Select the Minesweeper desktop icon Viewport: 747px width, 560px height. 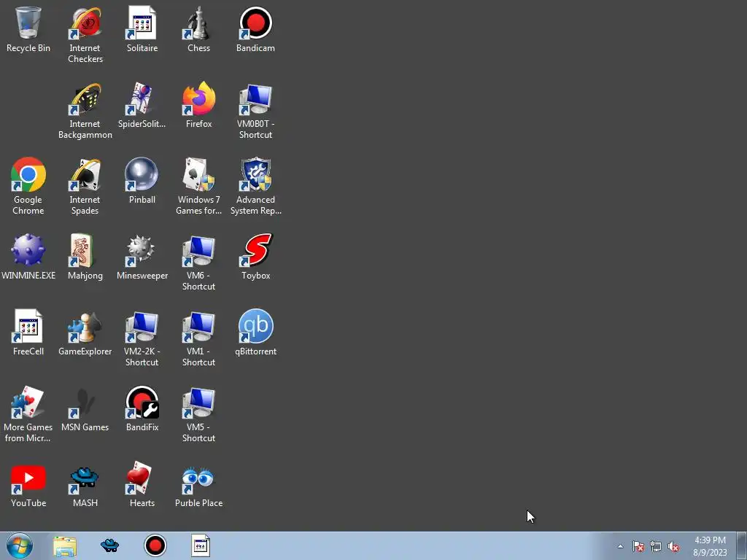click(x=142, y=257)
